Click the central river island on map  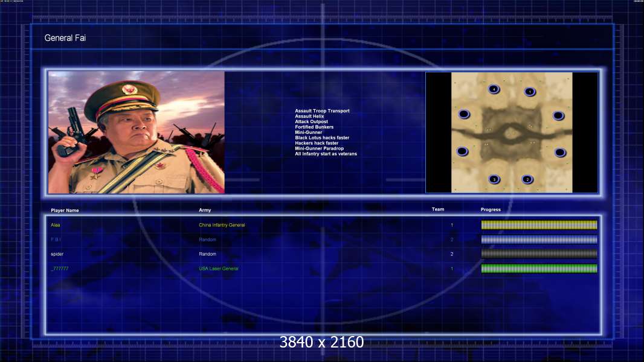click(x=510, y=133)
